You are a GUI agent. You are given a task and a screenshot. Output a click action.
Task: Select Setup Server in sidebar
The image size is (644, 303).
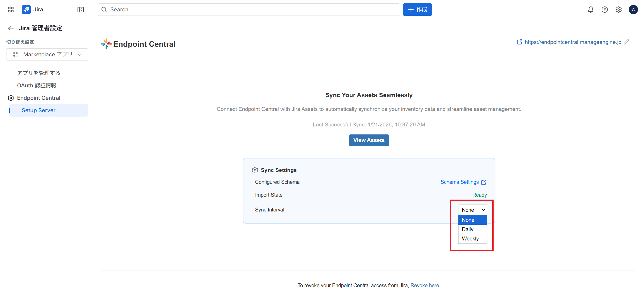(39, 110)
